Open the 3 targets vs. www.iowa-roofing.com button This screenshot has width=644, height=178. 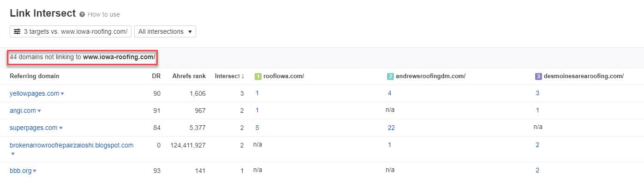[x=71, y=31]
